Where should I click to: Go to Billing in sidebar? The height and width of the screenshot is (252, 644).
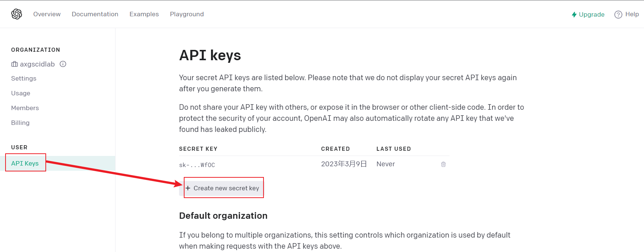coord(20,123)
